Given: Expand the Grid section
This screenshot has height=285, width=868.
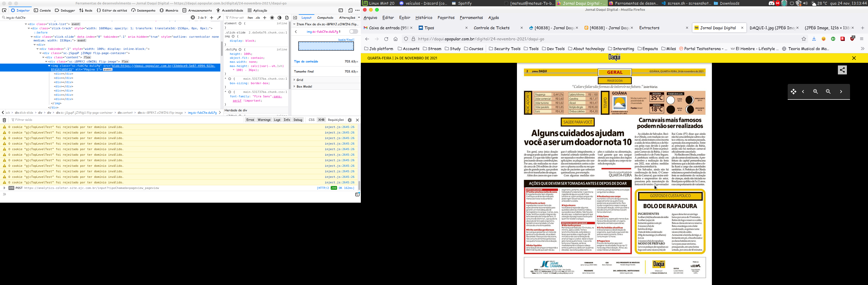Looking at the screenshot, I should tap(300, 80).
